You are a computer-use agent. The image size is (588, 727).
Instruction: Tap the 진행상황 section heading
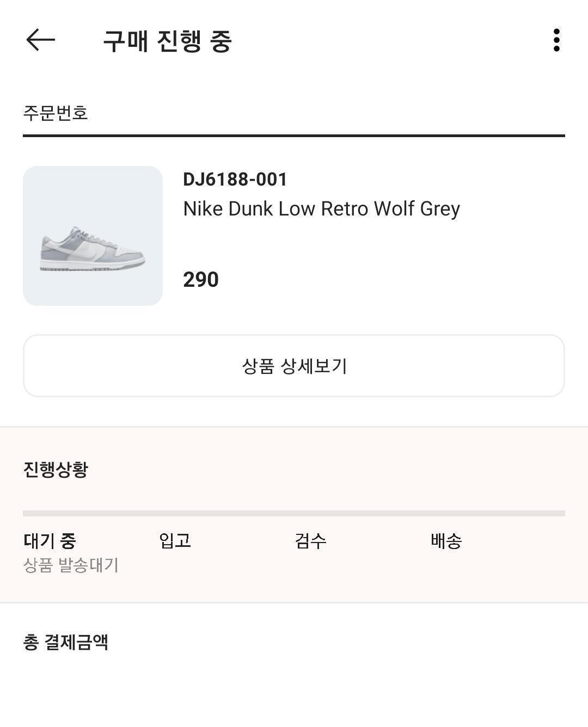click(x=56, y=469)
